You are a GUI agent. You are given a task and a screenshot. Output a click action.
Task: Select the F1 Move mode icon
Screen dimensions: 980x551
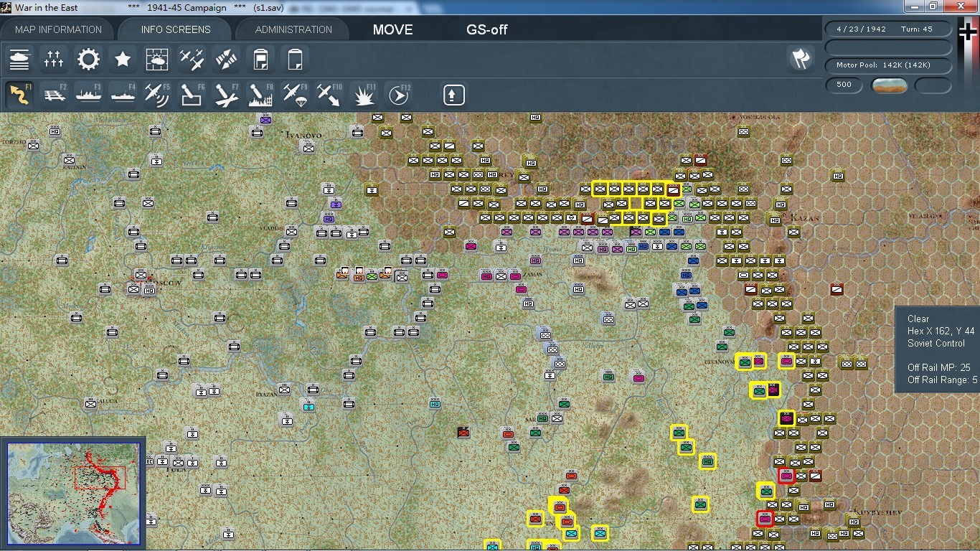click(x=20, y=95)
